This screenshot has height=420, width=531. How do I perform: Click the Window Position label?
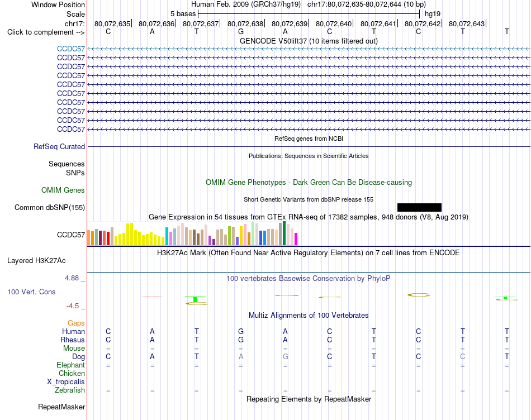tap(58, 4)
